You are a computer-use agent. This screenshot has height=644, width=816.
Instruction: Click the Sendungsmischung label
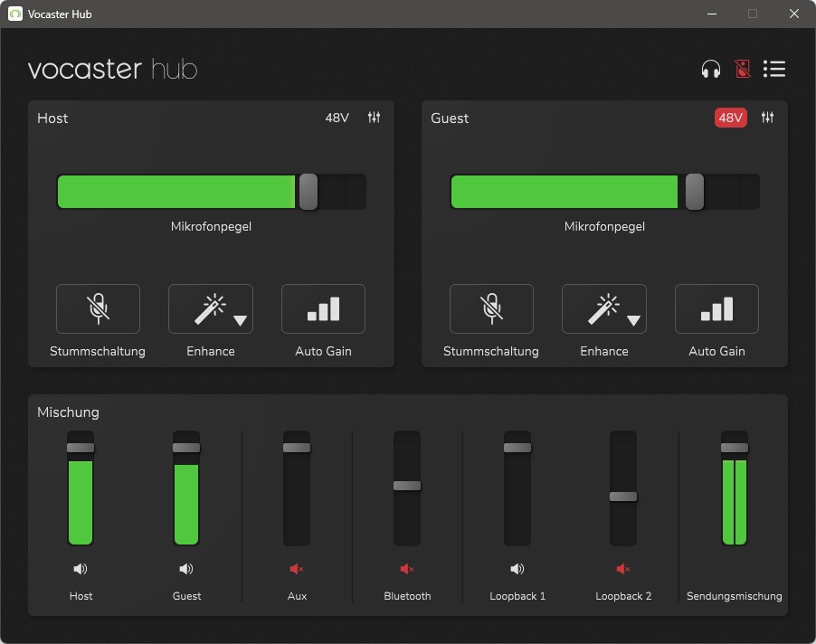tap(735, 596)
